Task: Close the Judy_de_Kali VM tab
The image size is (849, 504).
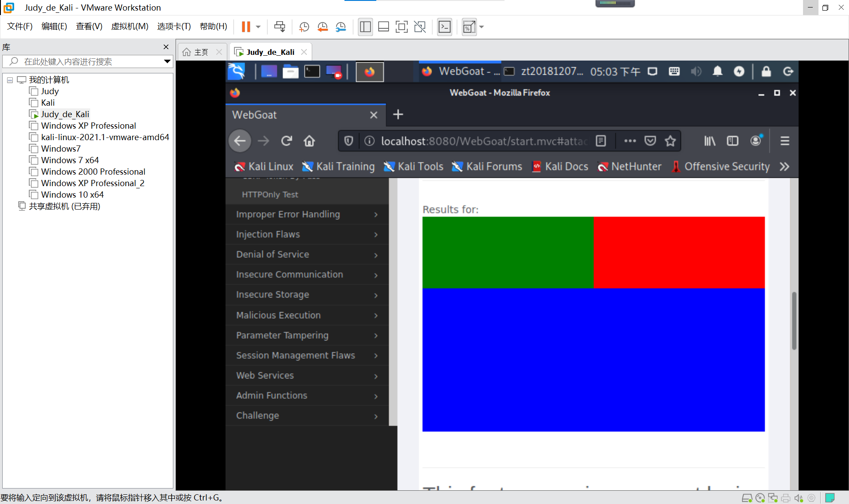Action: click(304, 52)
